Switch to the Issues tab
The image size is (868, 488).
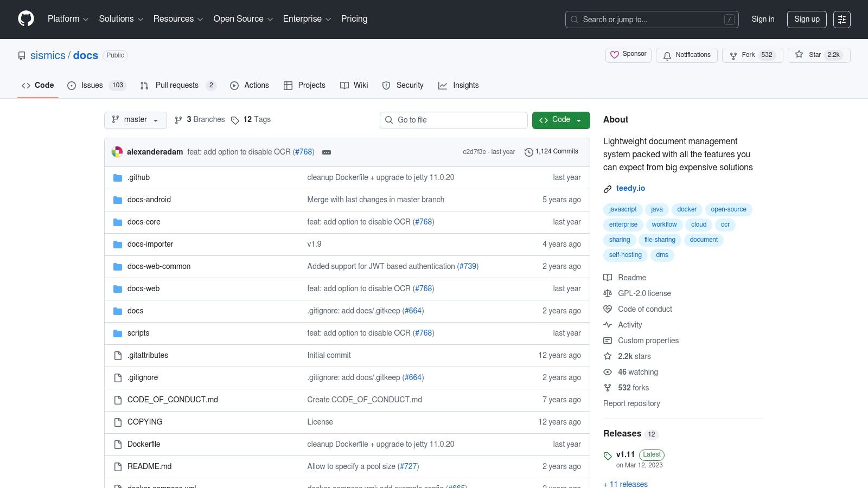[x=91, y=86]
